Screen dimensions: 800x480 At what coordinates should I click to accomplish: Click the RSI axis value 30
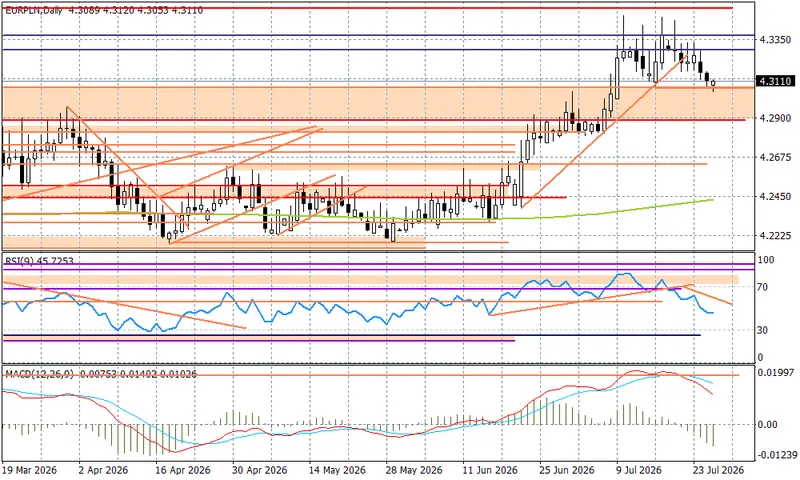coord(762,331)
